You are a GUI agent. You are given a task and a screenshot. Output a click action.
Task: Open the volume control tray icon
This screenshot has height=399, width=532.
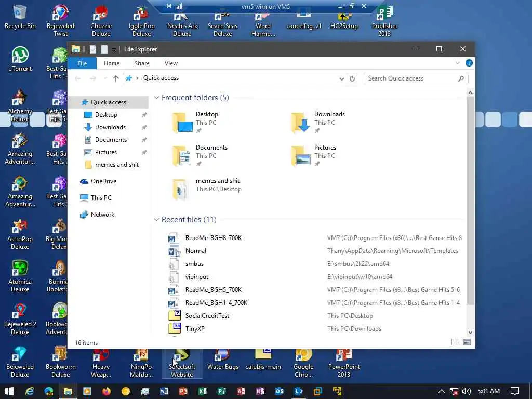466,391
